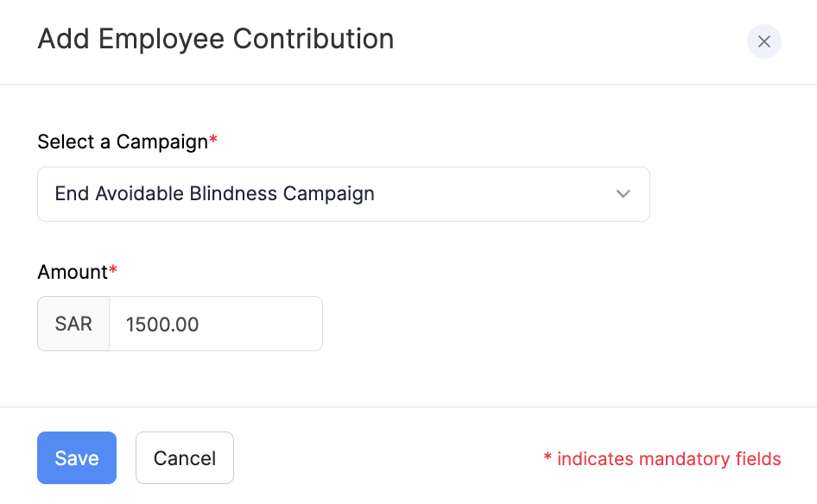Click the asterisk in the mandatory fields note
Image resolution: width=817 pixels, height=504 pixels.
(548, 458)
